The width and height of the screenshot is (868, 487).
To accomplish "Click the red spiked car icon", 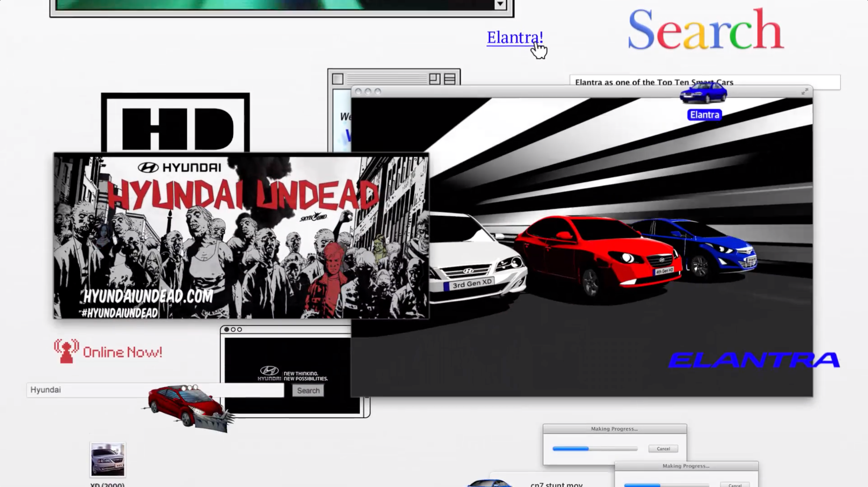I will click(189, 408).
